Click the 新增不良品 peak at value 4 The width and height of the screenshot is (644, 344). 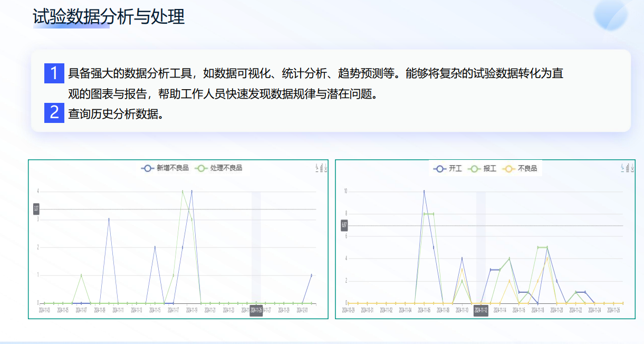(x=191, y=191)
